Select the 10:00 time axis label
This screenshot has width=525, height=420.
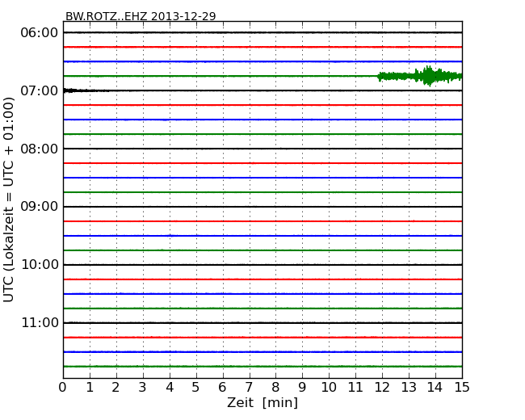(x=40, y=265)
